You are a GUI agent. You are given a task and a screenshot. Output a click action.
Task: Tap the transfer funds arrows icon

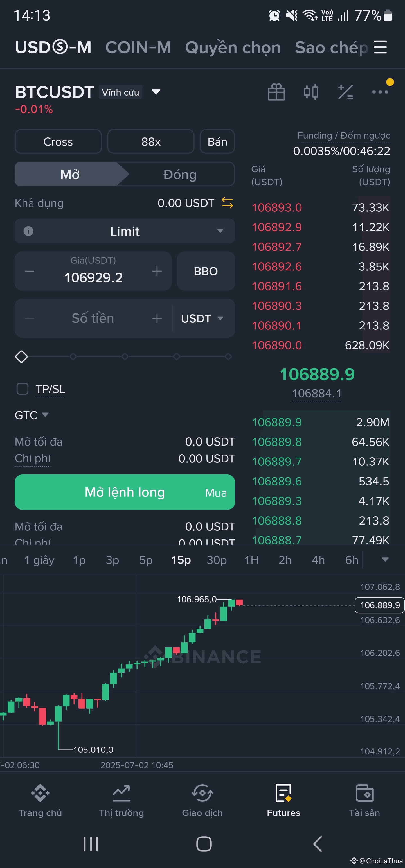[x=227, y=203]
